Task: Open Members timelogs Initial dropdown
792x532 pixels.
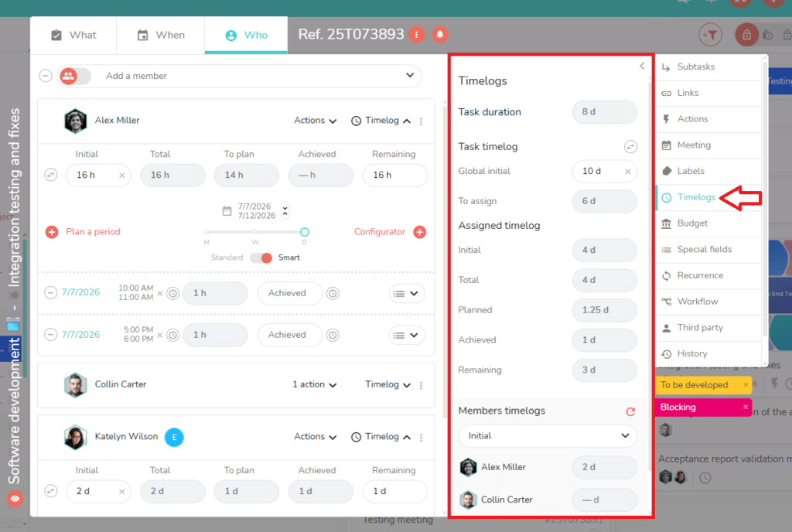Action: pyautogui.click(x=548, y=435)
